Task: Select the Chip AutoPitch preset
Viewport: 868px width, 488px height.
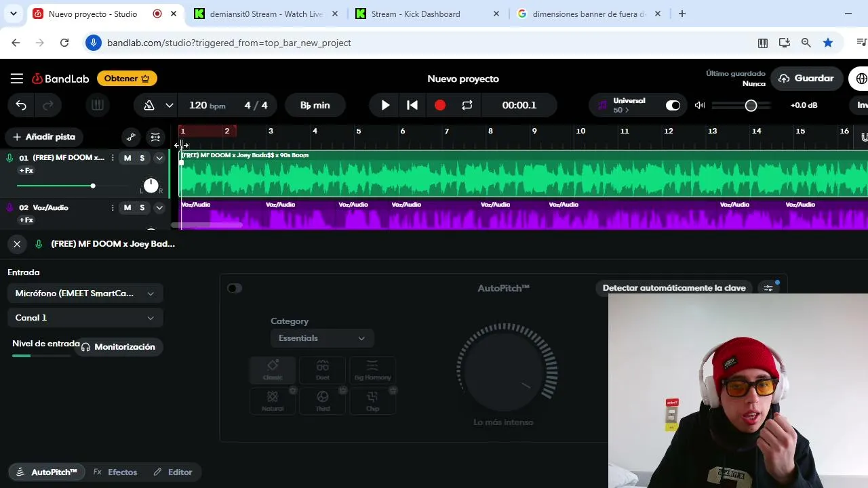Action: [x=372, y=401]
